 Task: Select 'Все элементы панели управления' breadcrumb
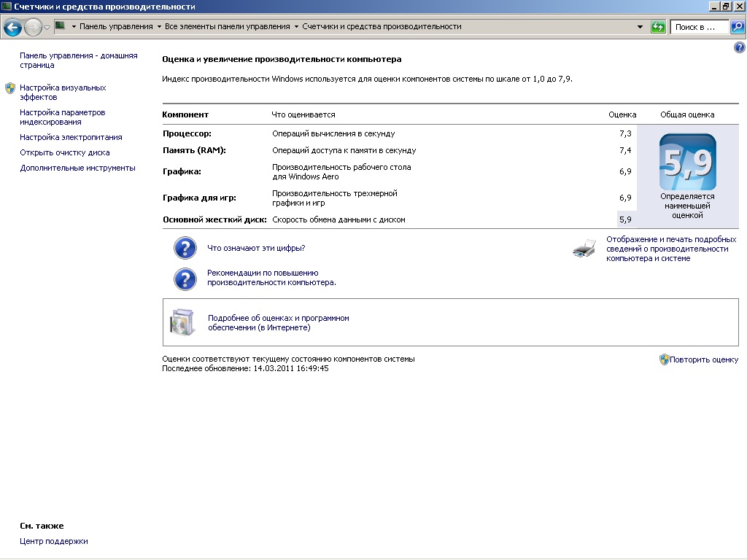click(x=227, y=27)
